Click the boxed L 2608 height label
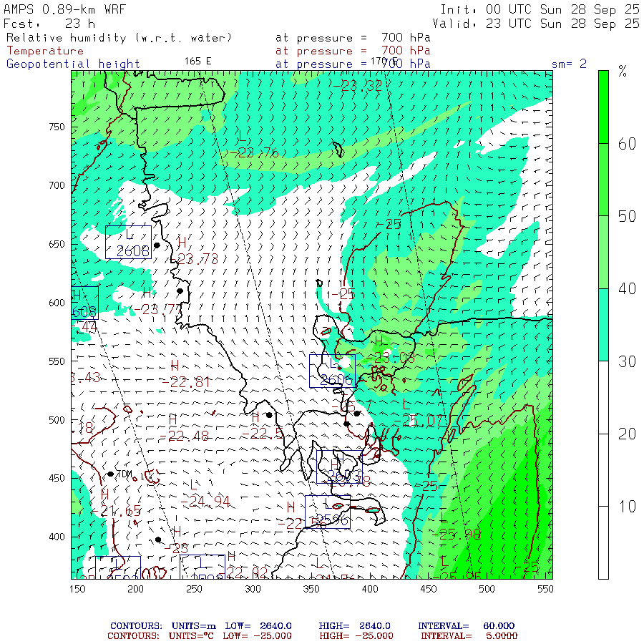This screenshot has width=644, height=644. [129, 242]
